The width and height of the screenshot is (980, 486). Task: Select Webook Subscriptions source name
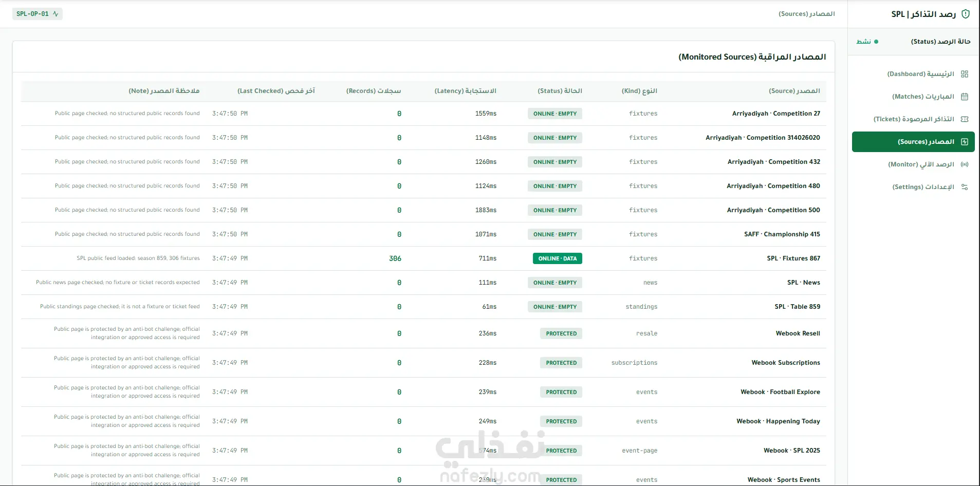pos(786,363)
